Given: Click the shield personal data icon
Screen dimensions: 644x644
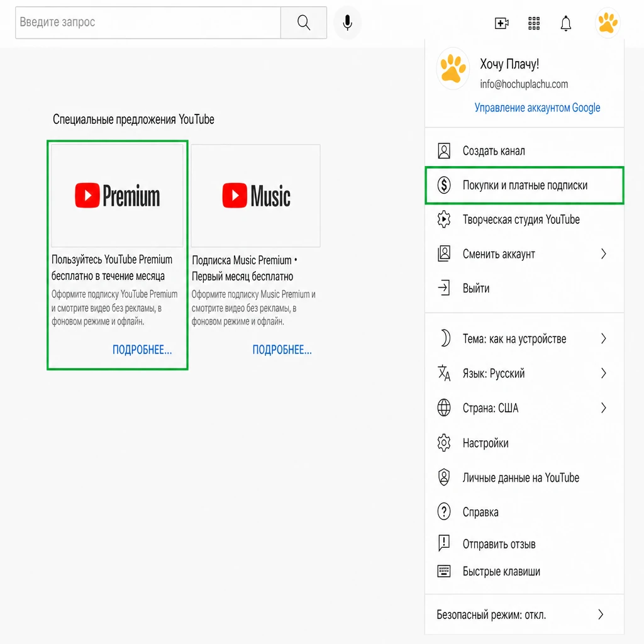Looking at the screenshot, I should (x=444, y=477).
